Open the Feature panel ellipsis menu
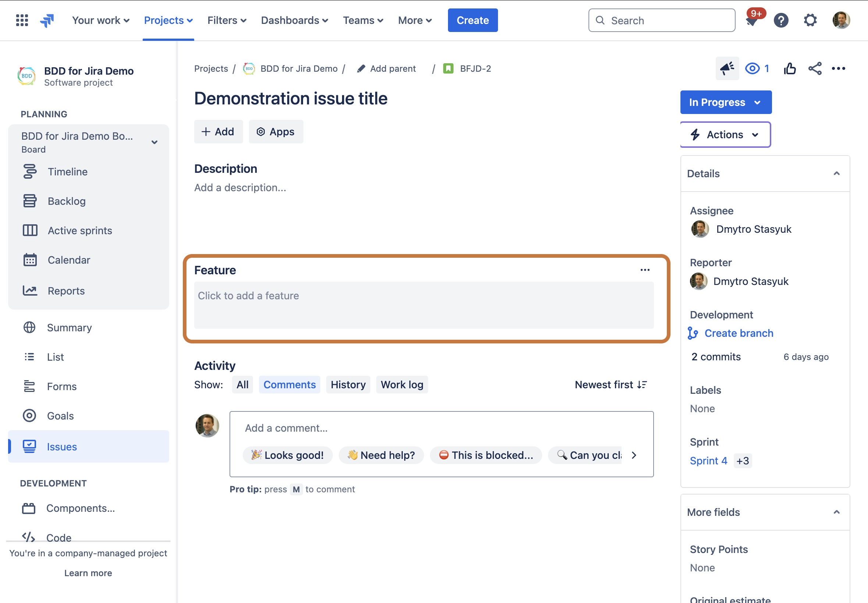Viewport: 868px width, 603px height. tap(645, 270)
